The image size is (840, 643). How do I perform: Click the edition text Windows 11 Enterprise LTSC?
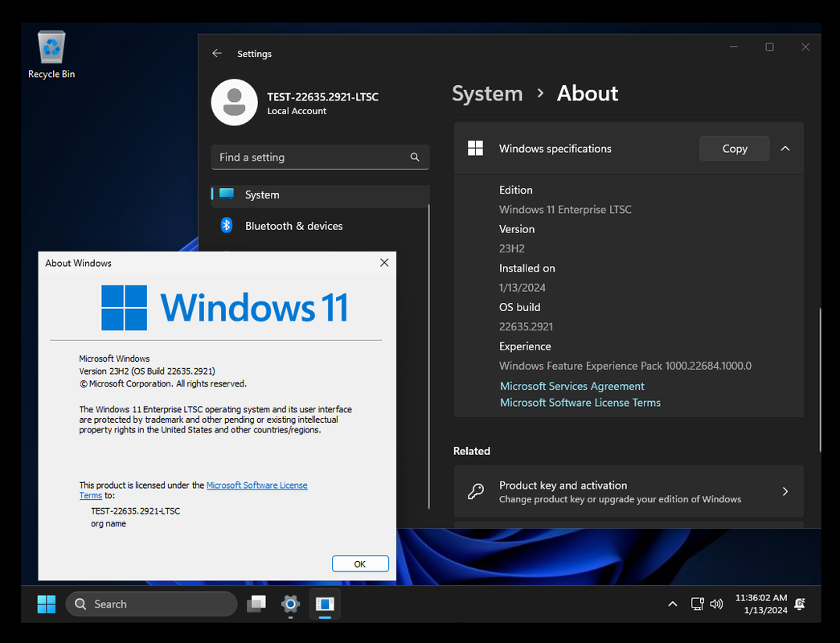click(565, 210)
